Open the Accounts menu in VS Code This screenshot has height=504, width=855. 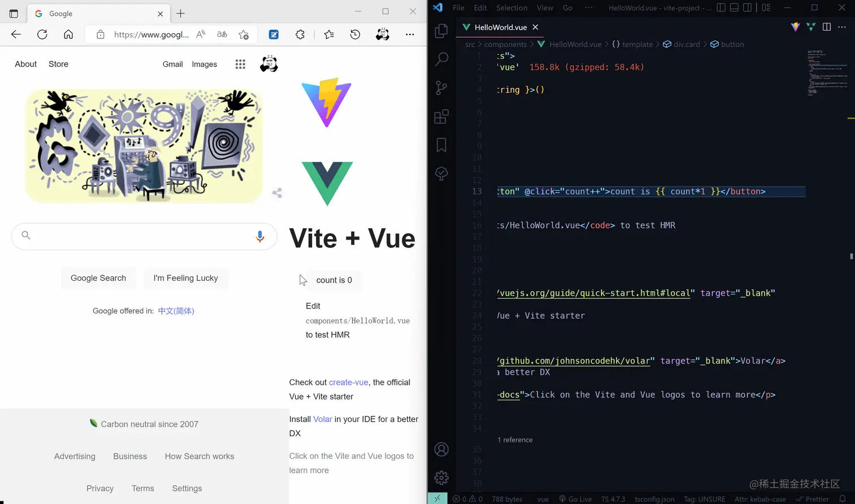pyautogui.click(x=442, y=449)
